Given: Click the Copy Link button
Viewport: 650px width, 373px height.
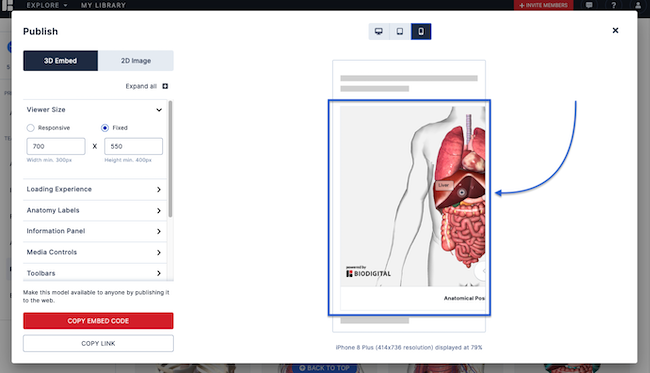Looking at the screenshot, I should (x=98, y=343).
